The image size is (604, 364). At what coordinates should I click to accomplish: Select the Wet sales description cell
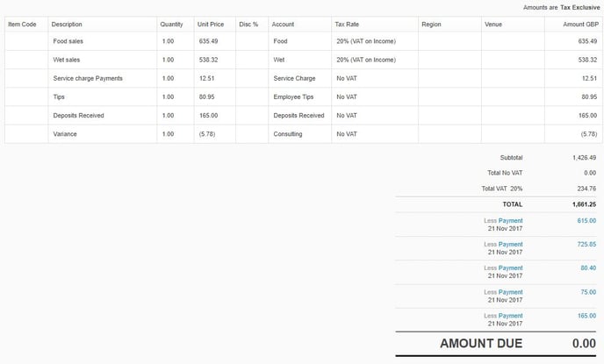[103, 60]
